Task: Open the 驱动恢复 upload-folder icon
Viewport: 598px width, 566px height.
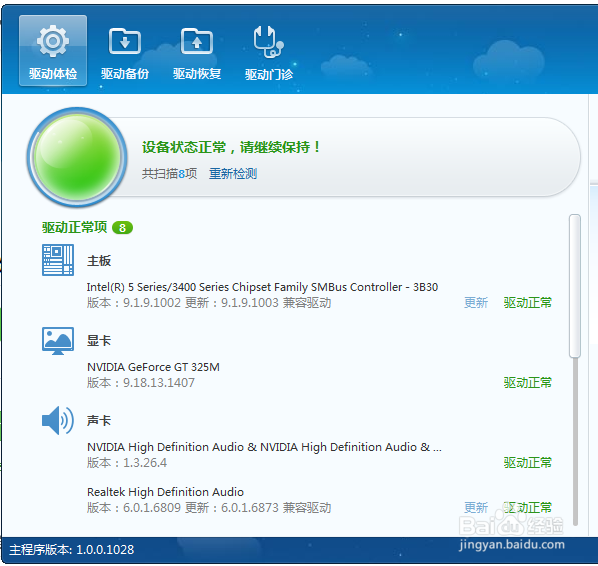Action: [x=197, y=41]
